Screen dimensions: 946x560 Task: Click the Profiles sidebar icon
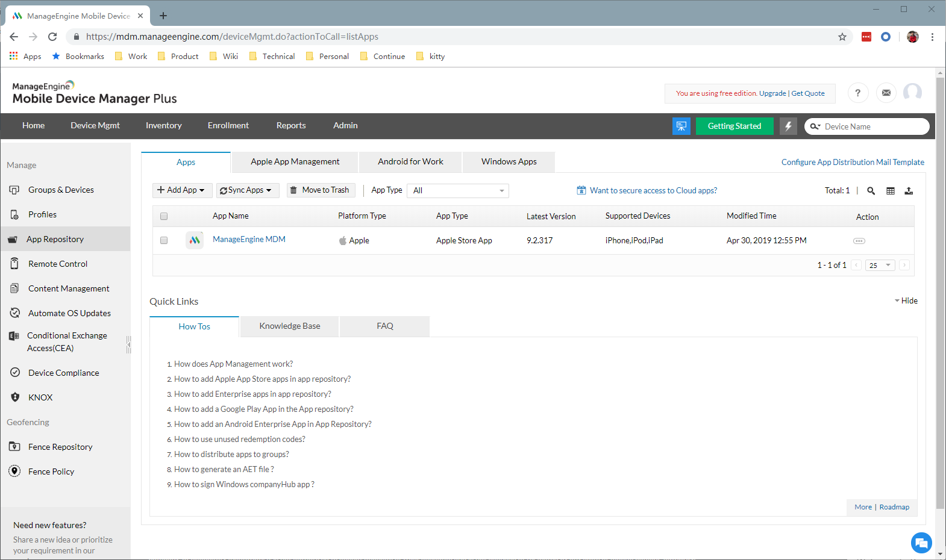tap(14, 214)
